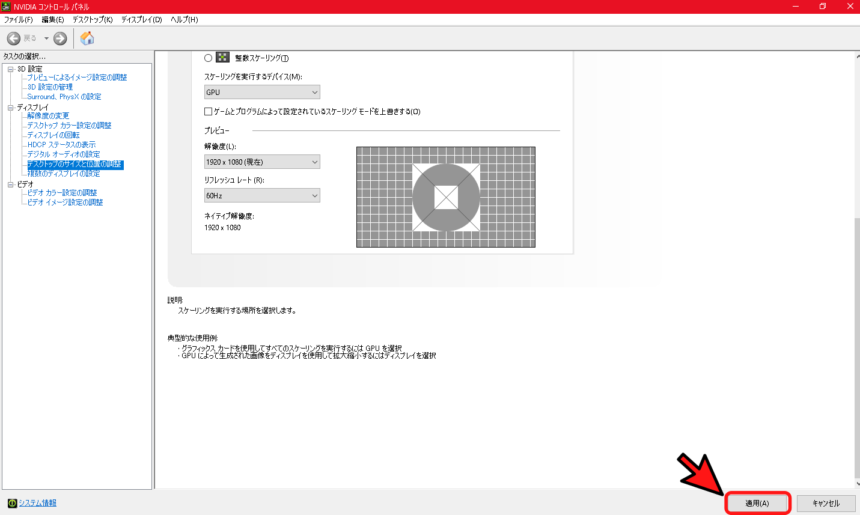Open the ファイル(F) menu
The height and width of the screenshot is (515, 860).
click(x=19, y=19)
